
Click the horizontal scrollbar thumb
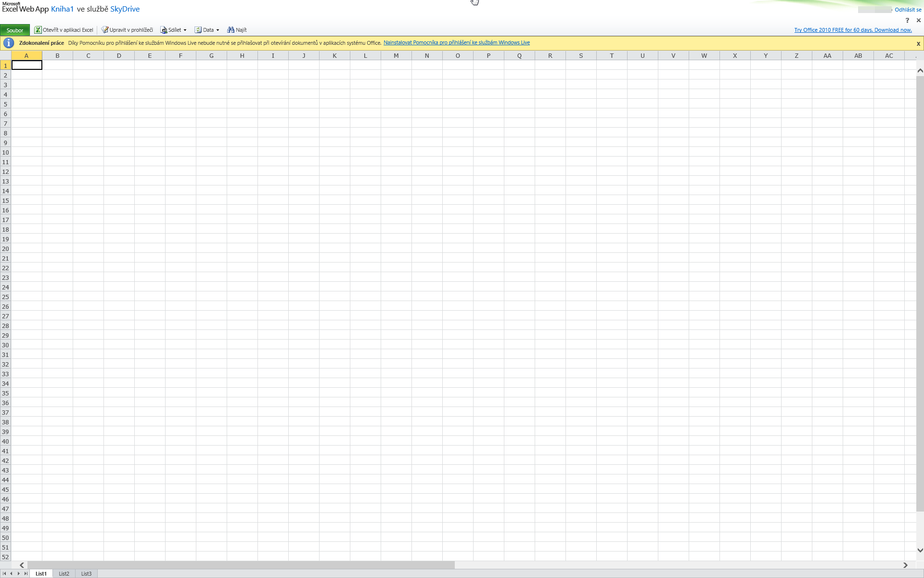click(241, 565)
